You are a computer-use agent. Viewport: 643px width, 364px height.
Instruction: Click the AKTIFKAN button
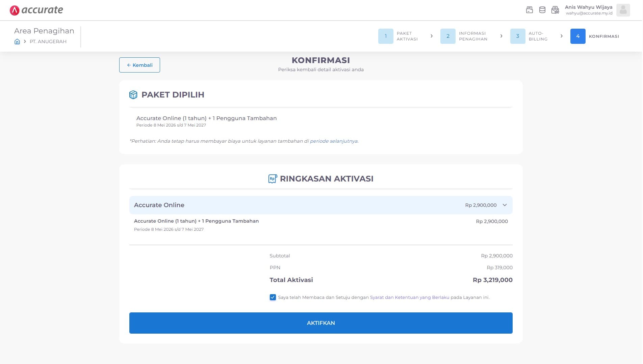(321, 323)
